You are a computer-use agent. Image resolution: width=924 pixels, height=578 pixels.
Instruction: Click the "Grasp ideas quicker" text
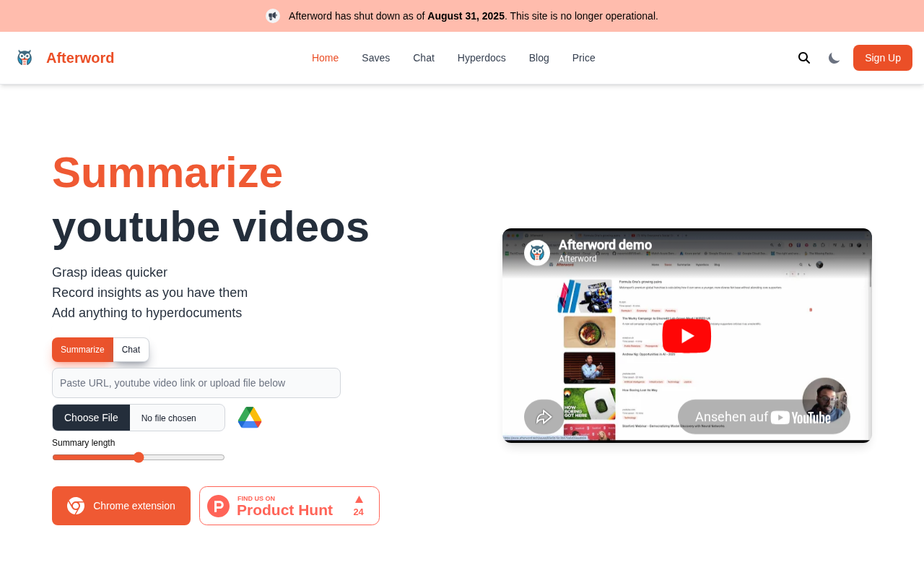pos(110,272)
